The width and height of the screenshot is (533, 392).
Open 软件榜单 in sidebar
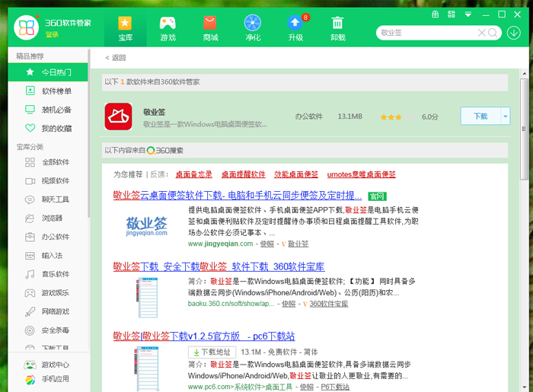tap(48, 91)
